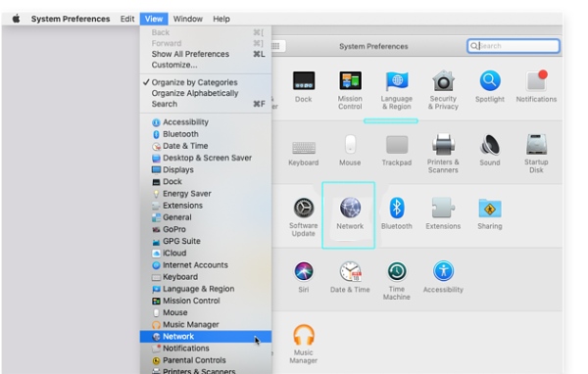The height and width of the screenshot is (374, 588).
Task: Select highlighted Network menu item
Action: point(206,337)
